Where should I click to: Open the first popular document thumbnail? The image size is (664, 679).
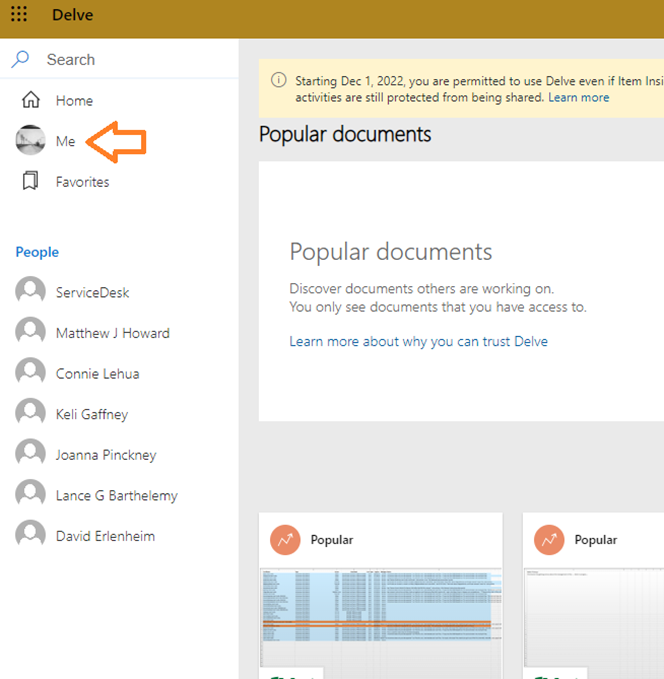click(380, 615)
